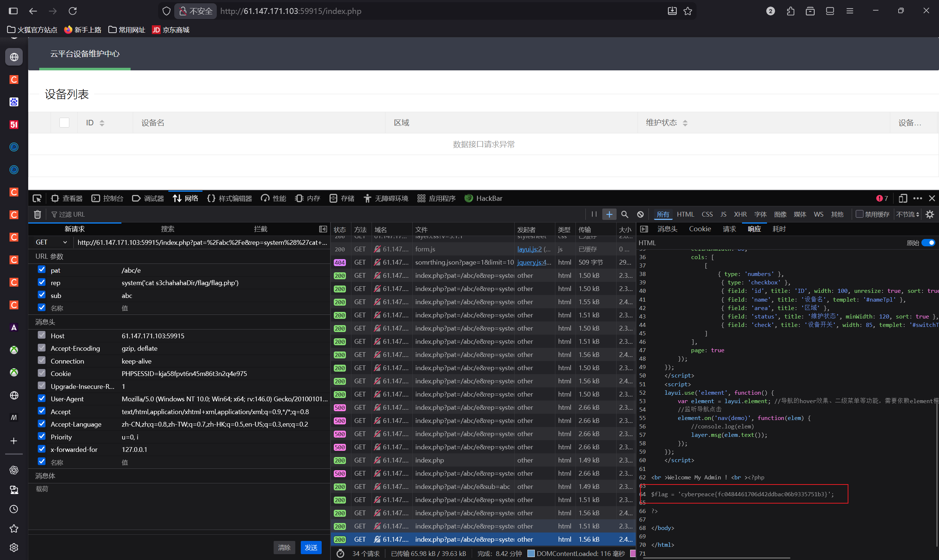Open the 不节流 throttling dropdown
939x560 pixels.
[x=908, y=214]
